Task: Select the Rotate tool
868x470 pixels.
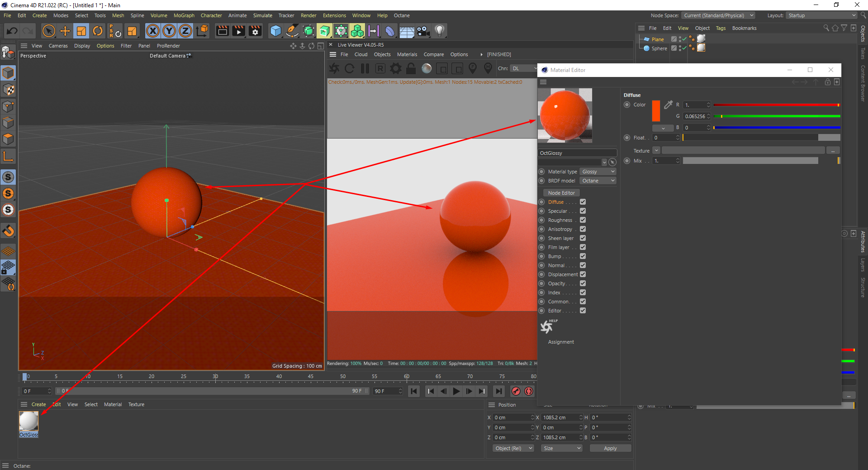Action: tap(98, 31)
